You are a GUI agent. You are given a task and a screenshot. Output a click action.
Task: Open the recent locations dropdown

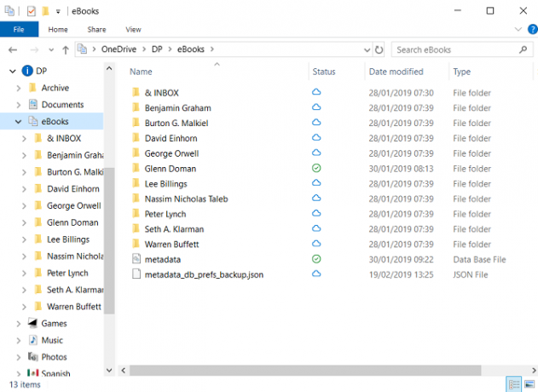coord(51,50)
